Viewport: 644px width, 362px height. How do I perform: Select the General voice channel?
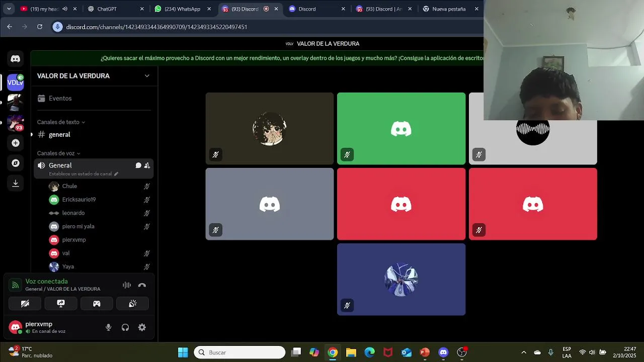tap(94, 168)
